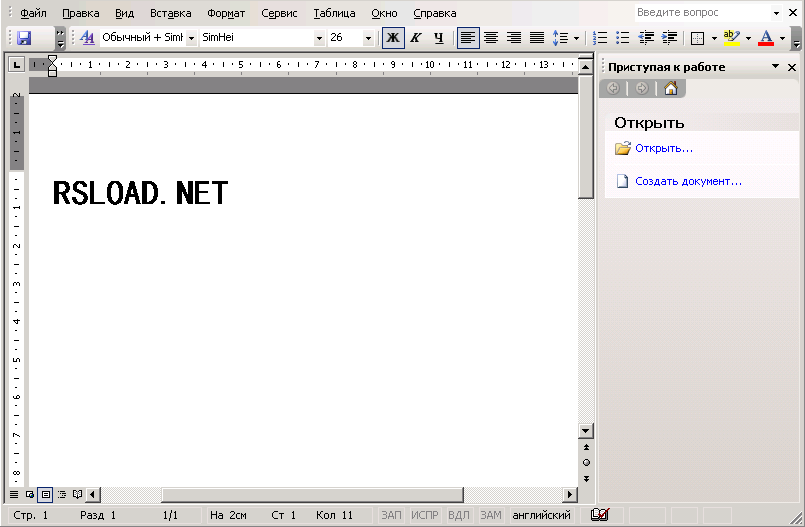Open the Styles and Formatting icon
Screen dimensions: 805x527
pyautogui.click(x=88, y=37)
